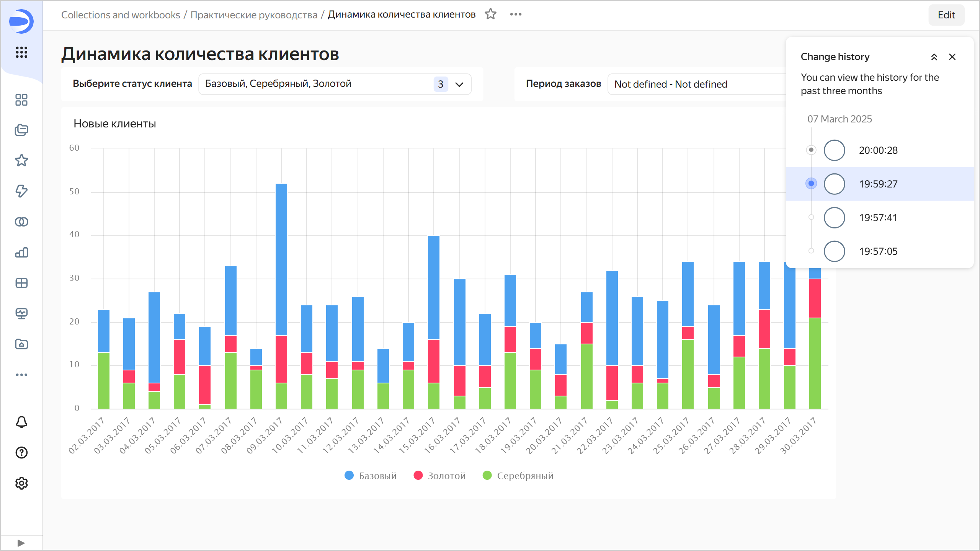980x551 pixels.
Task: Open the services grid menu icon
Action: coord(21,52)
